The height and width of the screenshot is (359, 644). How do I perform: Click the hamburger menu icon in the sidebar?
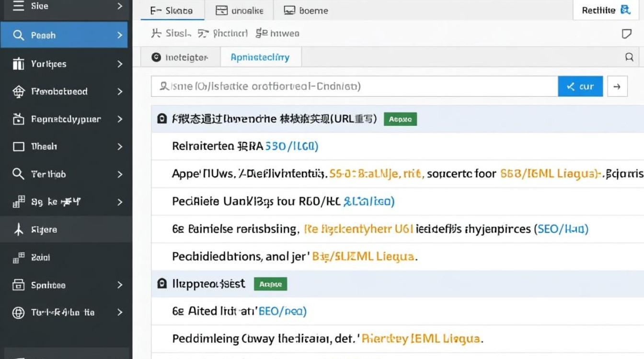(18, 6)
